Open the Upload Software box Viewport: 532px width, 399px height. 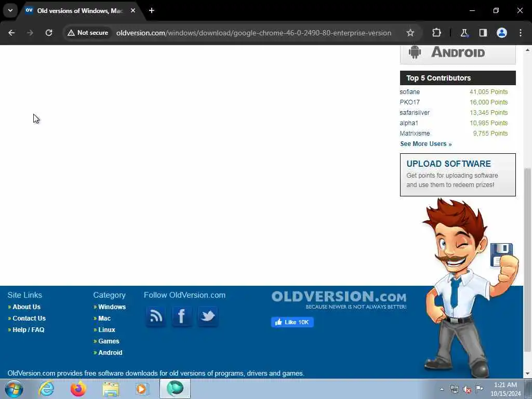pos(458,175)
